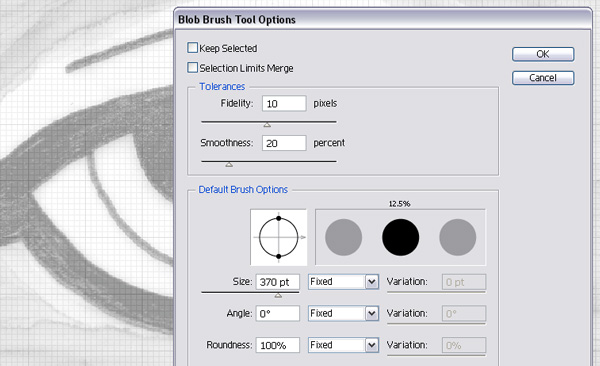
Task: Click the top handle dot on brush shape editor
Action: (279, 218)
